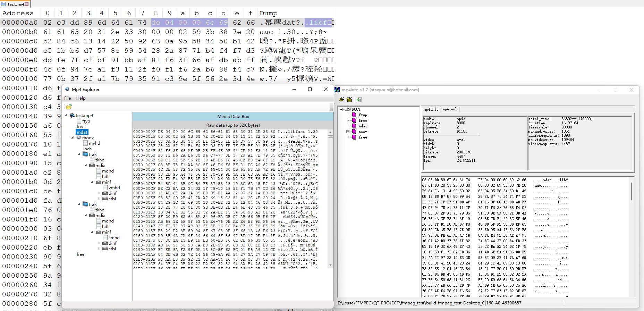Click the magenta box icon beside moov in mp4info
Screen dimensions: 644x311
click(x=354, y=132)
